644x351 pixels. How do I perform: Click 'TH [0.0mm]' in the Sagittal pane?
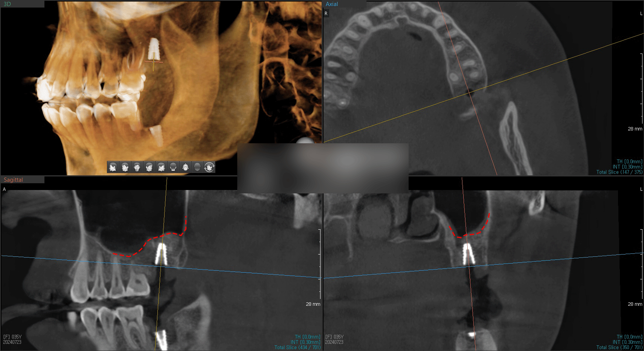[307, 337]
